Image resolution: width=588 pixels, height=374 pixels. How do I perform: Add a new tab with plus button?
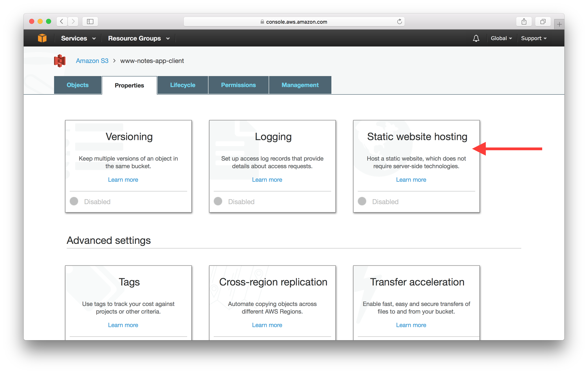click(x=559, y=24)
